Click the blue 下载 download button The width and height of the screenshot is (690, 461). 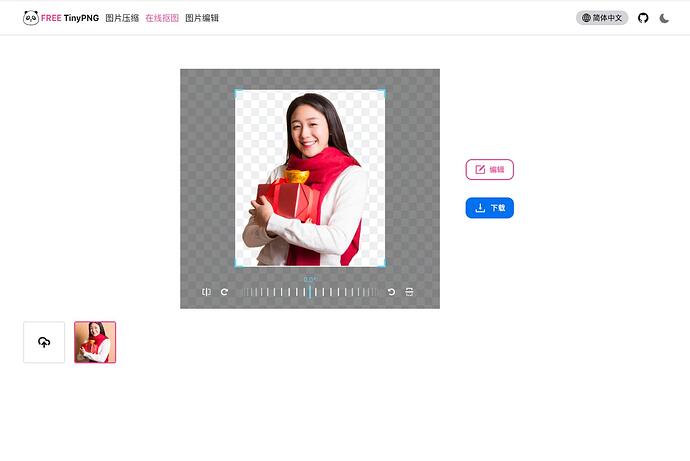tap(490, 208)
